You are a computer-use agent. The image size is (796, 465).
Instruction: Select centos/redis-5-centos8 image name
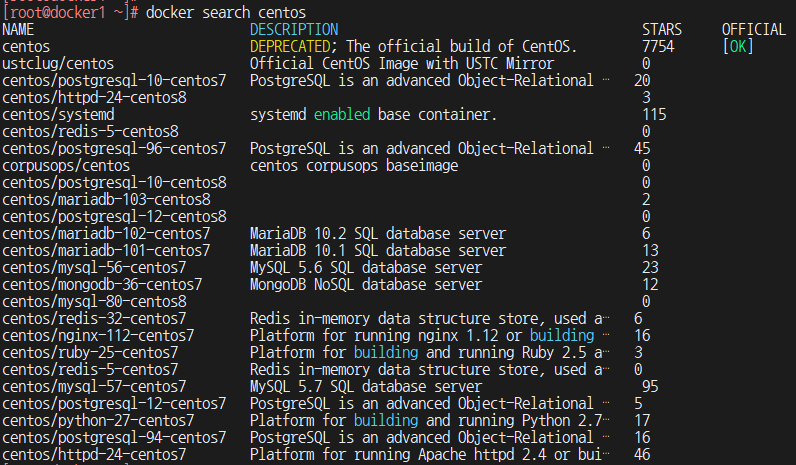(90, 131)
